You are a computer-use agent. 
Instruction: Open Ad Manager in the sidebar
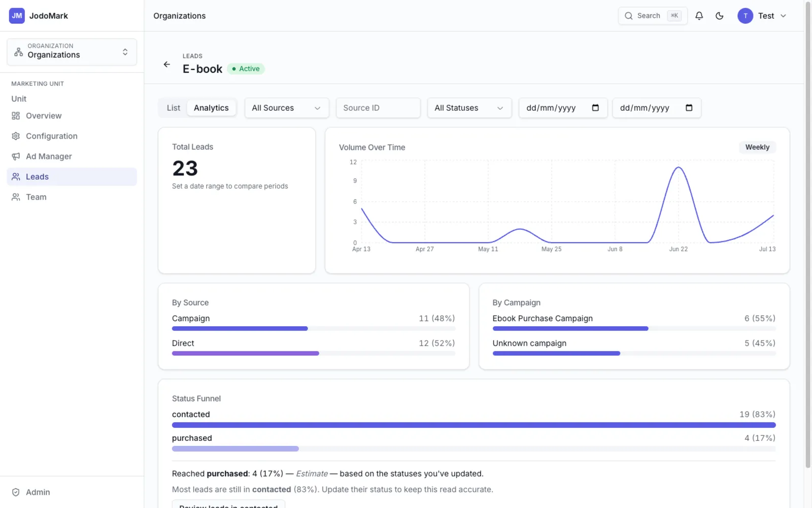coord(72,156)
